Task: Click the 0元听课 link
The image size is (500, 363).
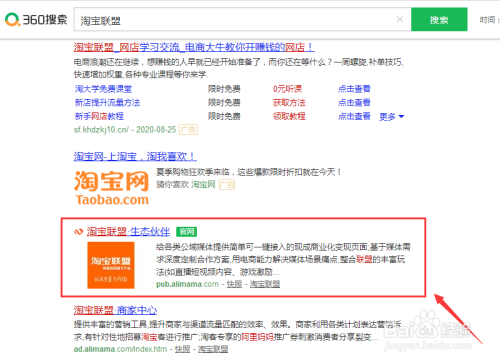Action: (287, 89)
